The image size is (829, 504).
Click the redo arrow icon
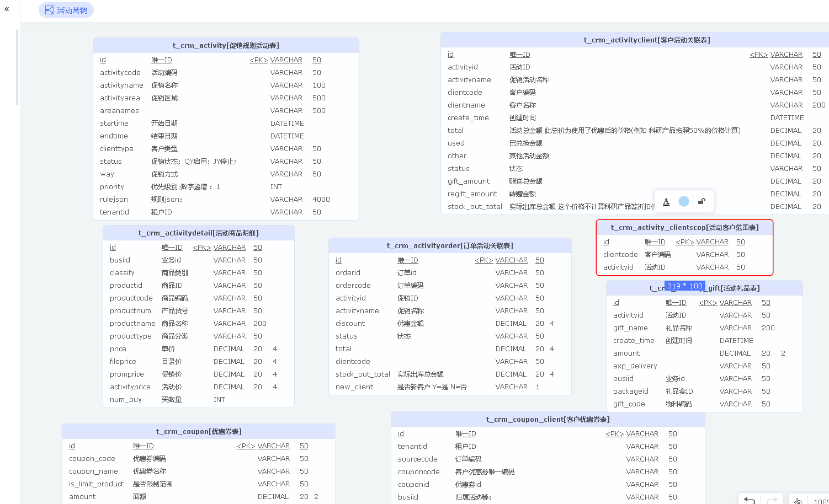pos(772,500)
